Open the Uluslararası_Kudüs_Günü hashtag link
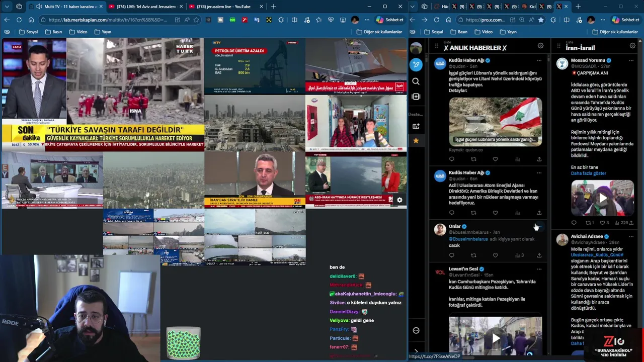 [x=597, y=255]
